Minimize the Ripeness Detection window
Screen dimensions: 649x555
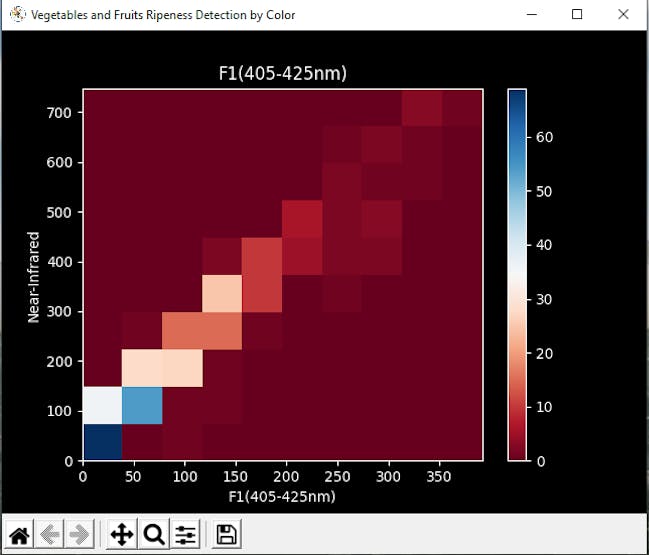(x=532, y=14)
